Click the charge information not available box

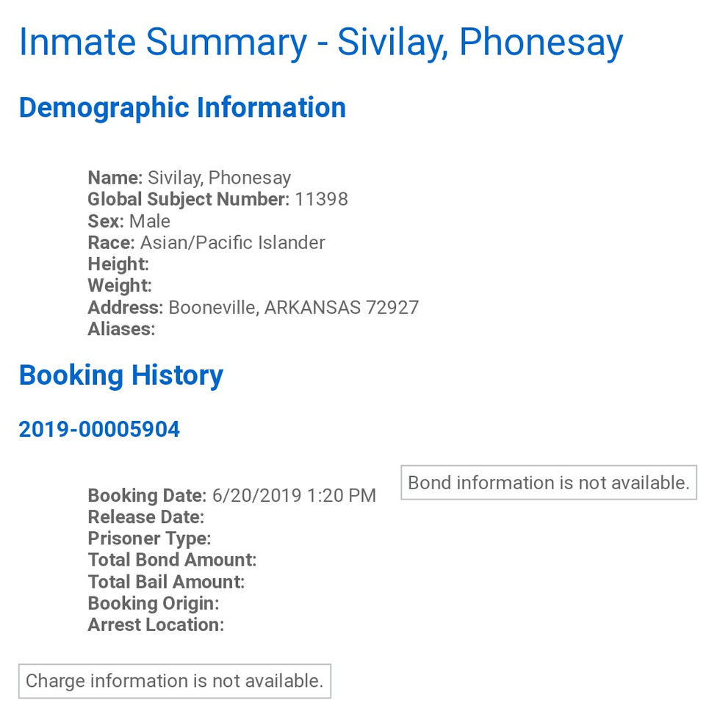point(175,681)
